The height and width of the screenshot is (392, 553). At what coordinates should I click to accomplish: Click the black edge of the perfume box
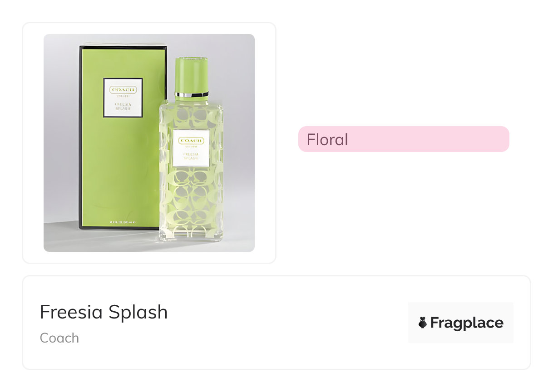point(80,136)
